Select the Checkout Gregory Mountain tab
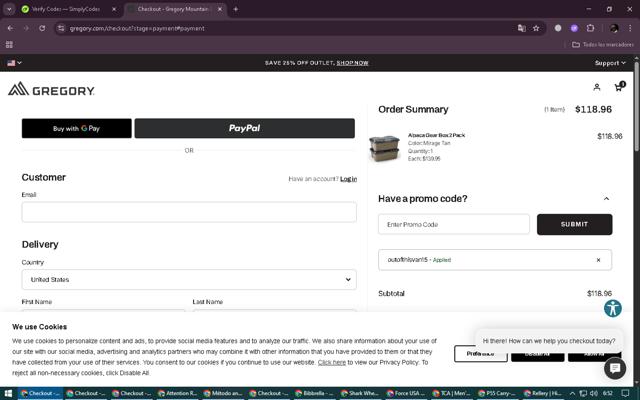The image size is (640, 400). tap(173, 9)
